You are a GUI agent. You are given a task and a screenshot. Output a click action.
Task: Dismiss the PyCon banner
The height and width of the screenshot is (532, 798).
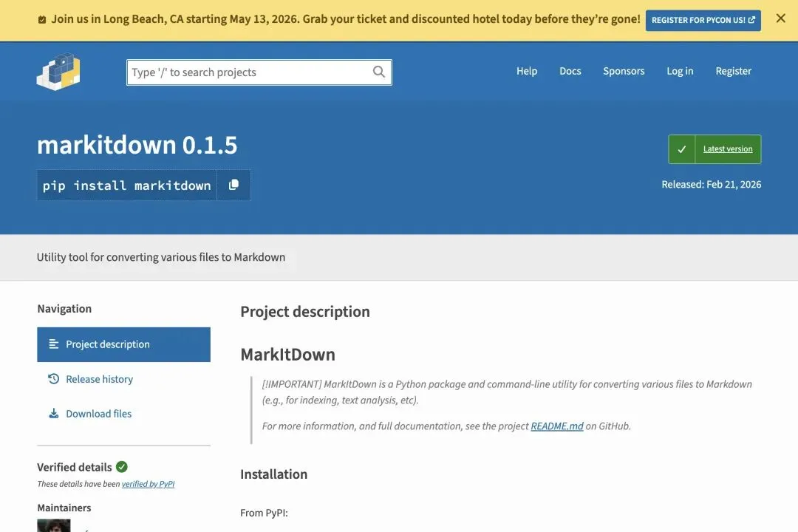[x=780, y=18]
